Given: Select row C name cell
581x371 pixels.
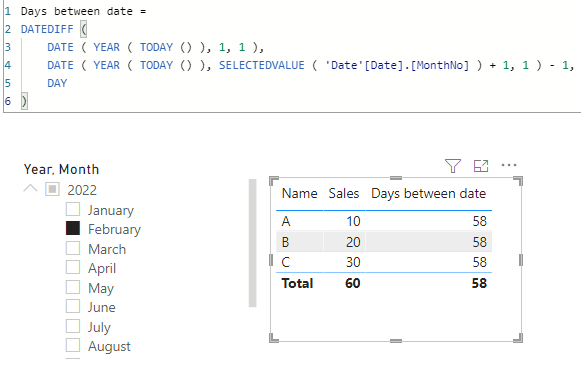Looking at the screenshot, I should 286,262.
